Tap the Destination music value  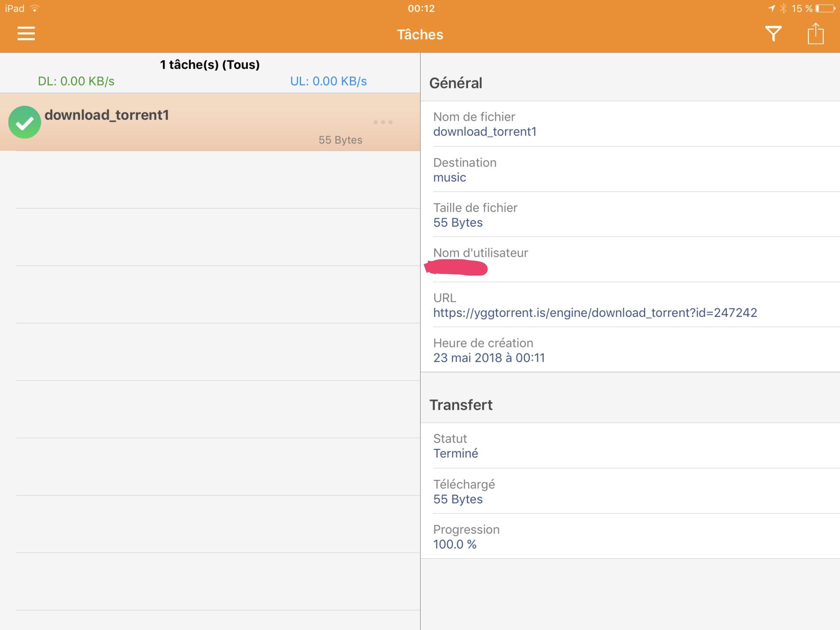[449, 178]
